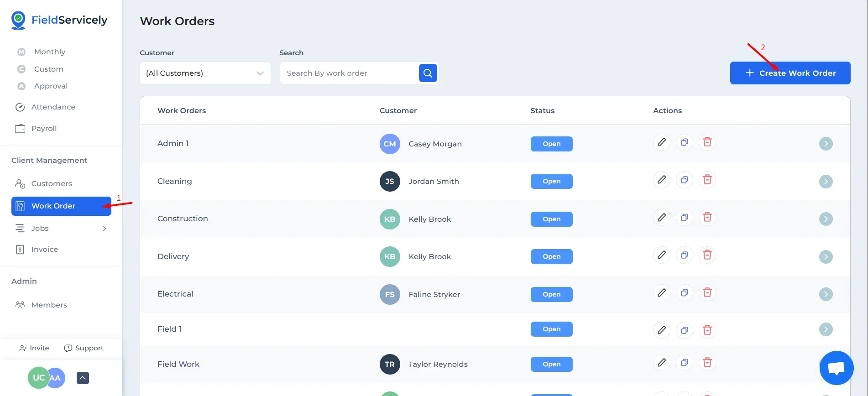Expand the user profile menu arrow

[x=83, y=378]
